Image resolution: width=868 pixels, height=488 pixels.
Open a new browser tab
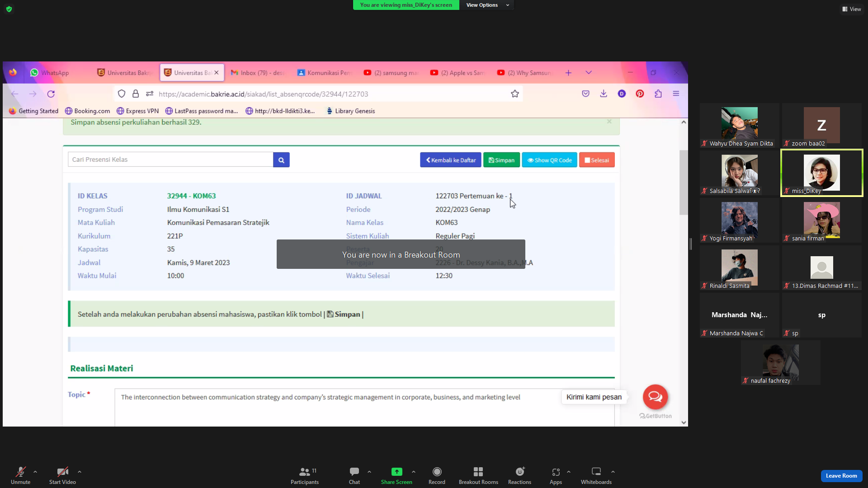click(x=568, y=73)
